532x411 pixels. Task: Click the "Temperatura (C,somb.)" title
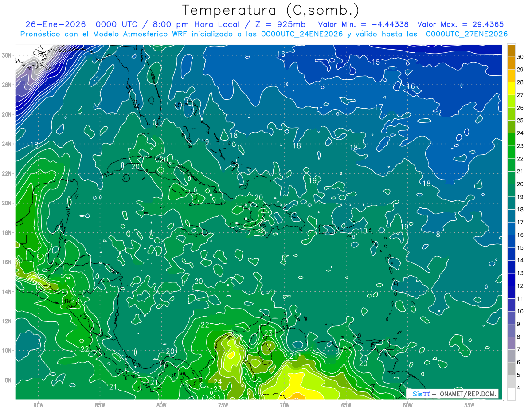[270, 10]
